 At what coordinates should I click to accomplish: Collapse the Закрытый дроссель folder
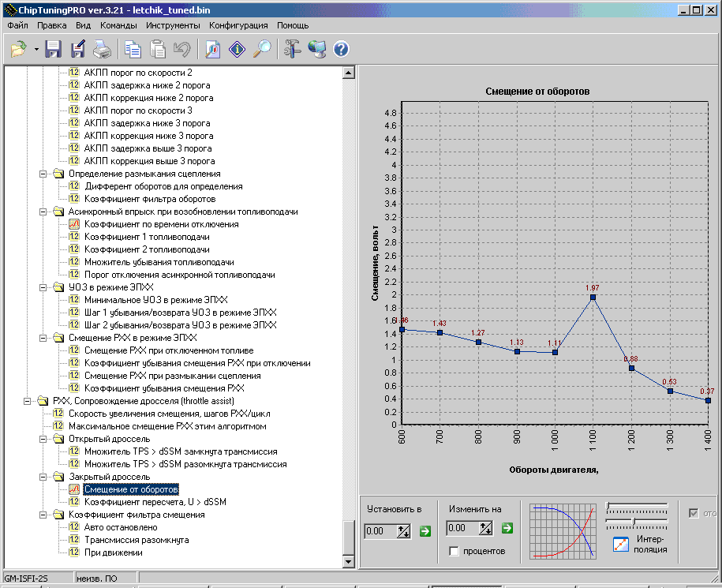pos(44,477)
